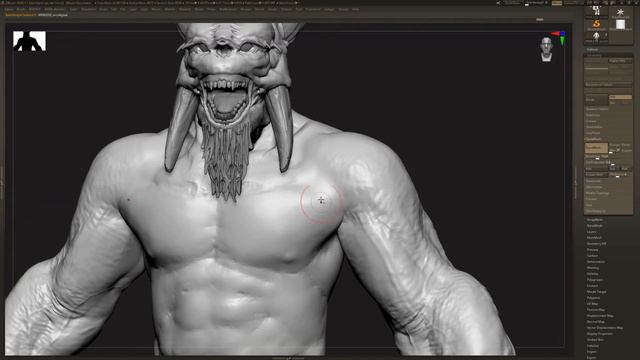Image resolution: width=640 pixels, height=360 pixels.
Task: Expand Modify Topology section
Action: [x=598, y=193]
